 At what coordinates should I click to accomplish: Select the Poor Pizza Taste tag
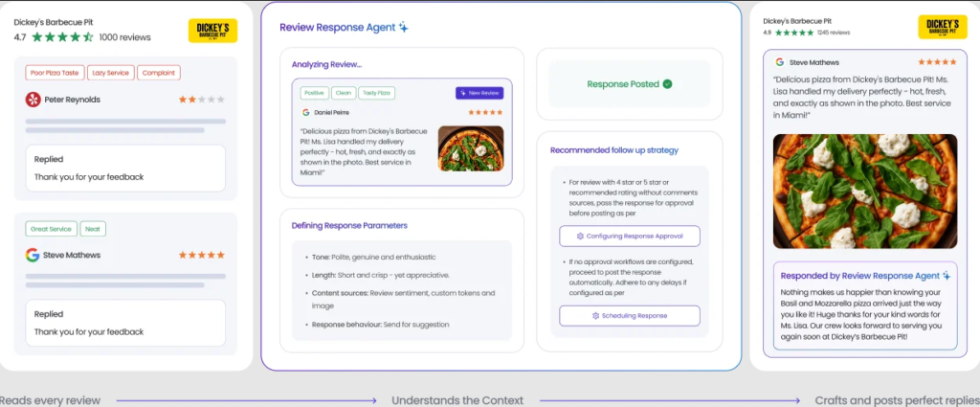pyautogui.click(x=54, y=73)
